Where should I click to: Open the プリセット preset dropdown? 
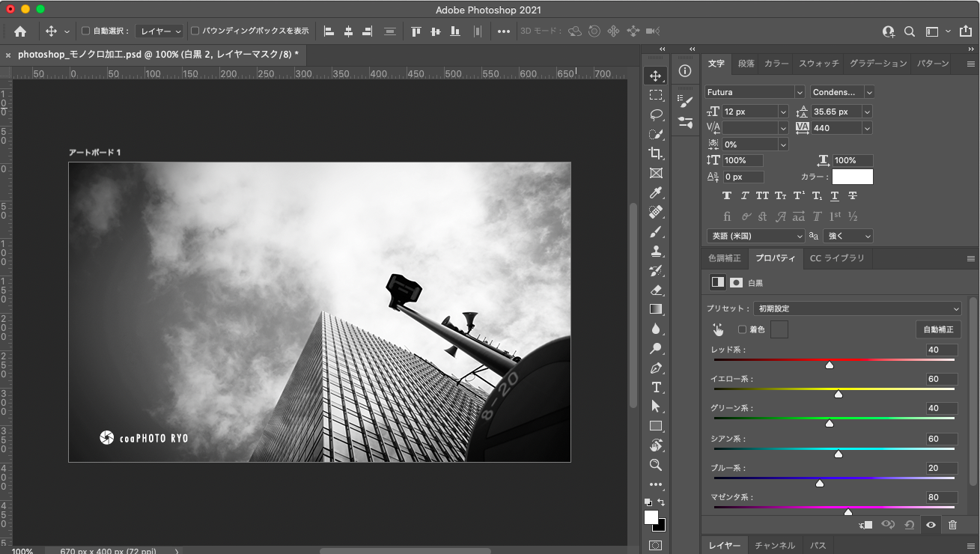click(x=857, y=308)
